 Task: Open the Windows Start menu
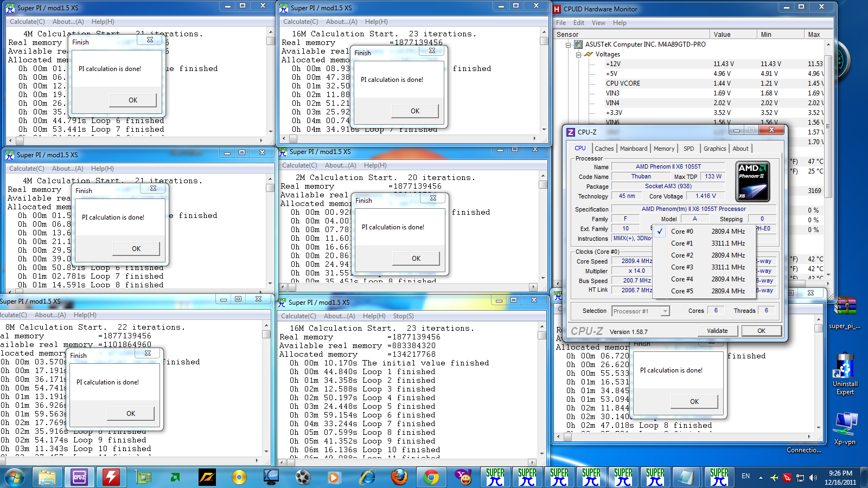click(14, 477)
